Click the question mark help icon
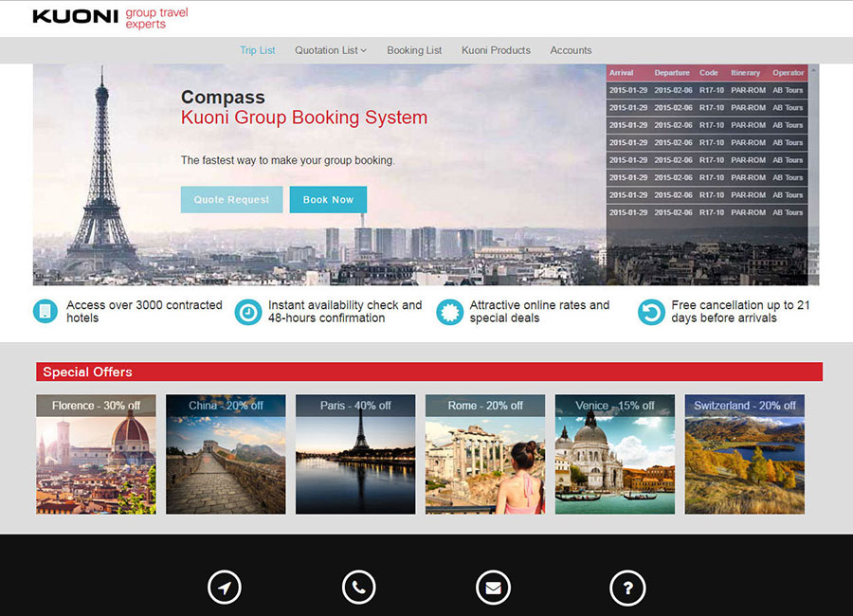Viewport: 853px width, 616px height. point(627,588)
